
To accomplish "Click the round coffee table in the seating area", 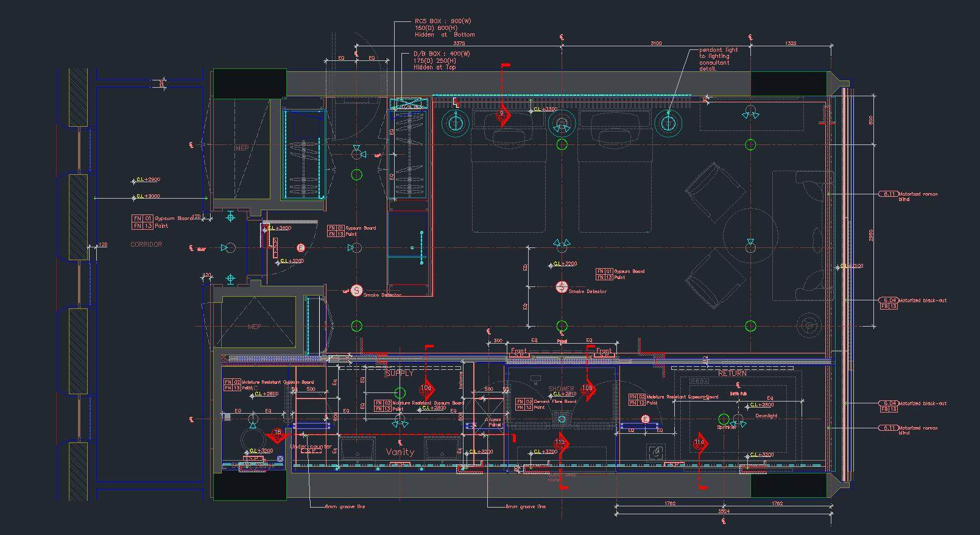I will tap(750, 235).
